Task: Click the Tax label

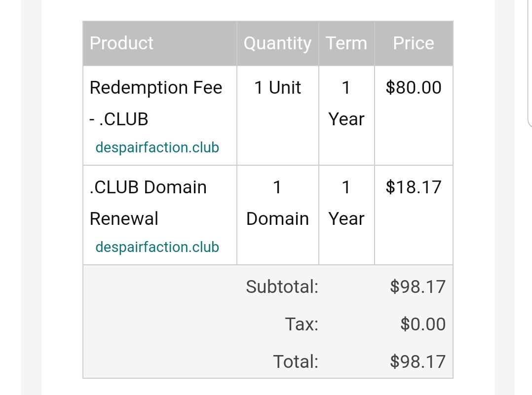Action: [302, 324]
